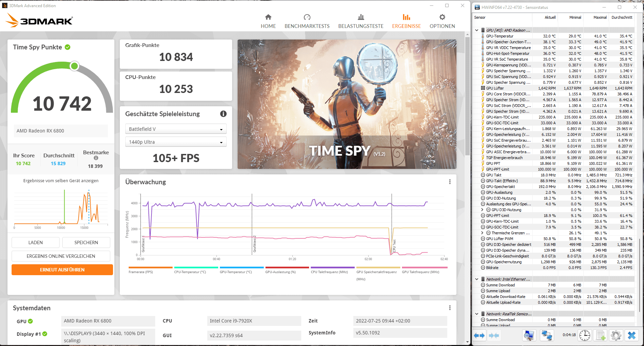644x346 pixels.
Task: Click fan icon on GPU Lüfter row
Action: pyautogui.click(x=483, y=88)
